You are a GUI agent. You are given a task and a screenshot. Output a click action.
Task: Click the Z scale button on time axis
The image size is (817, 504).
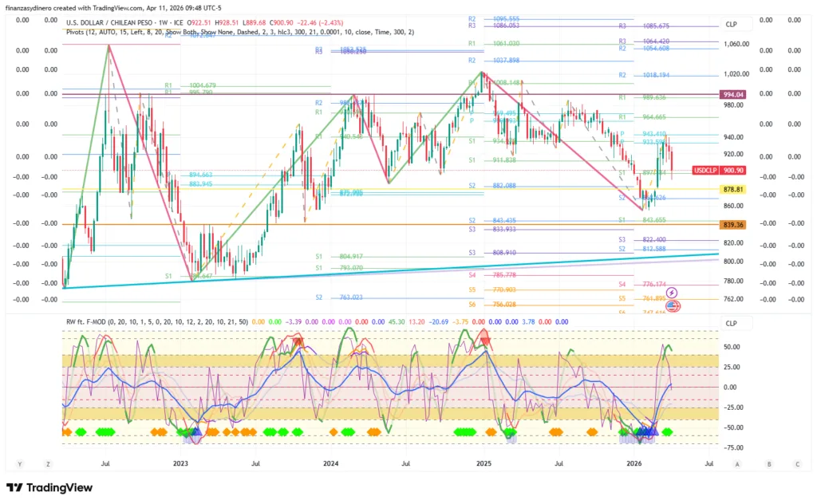[48, 463]
